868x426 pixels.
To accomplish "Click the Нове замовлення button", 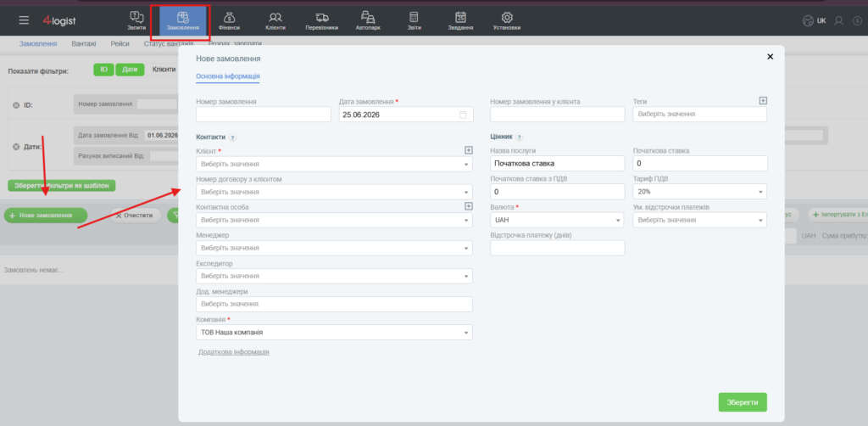I will (x=46, y=216).
